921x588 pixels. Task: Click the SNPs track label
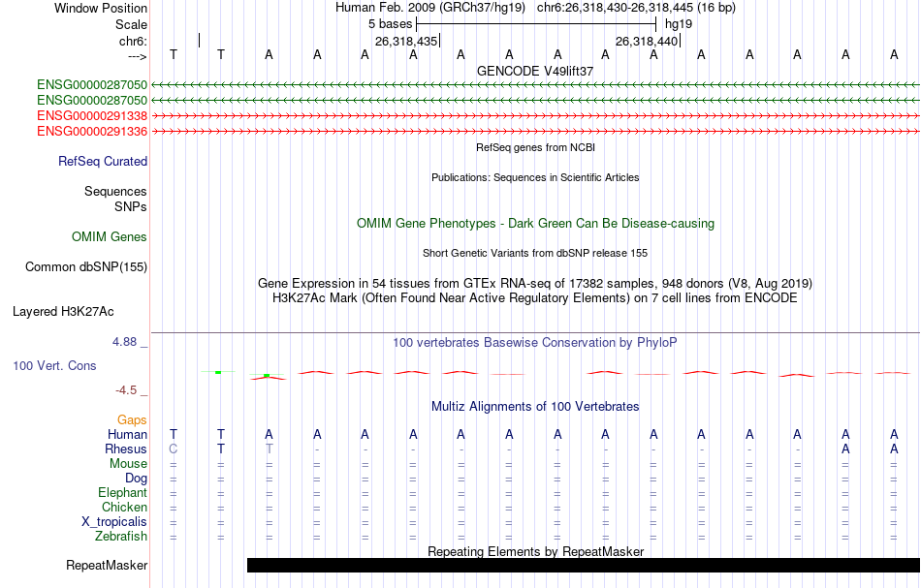131,206
